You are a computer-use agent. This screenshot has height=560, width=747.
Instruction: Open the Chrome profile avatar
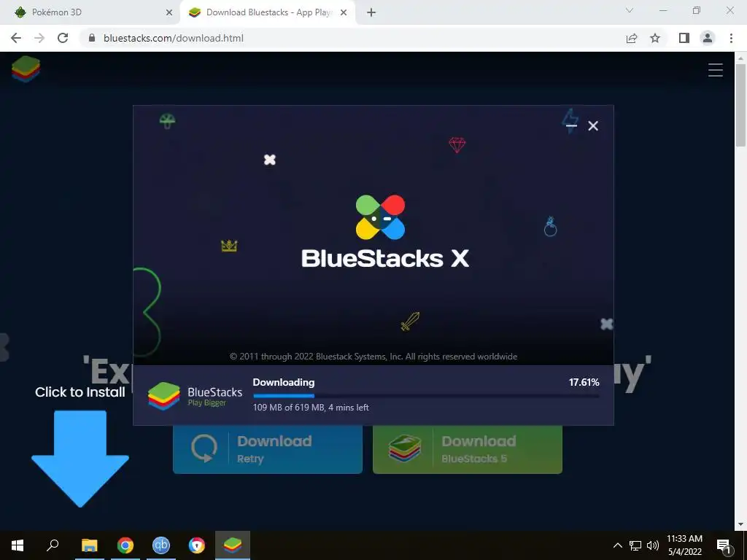click(708, 38)
